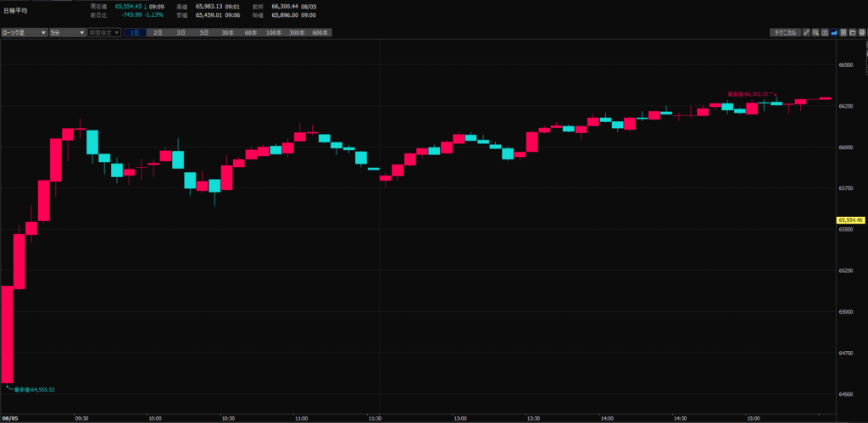Select the 1日 range tab
Image resolution: width=868 pixels, height=423 pixels.
pos(135,33)
